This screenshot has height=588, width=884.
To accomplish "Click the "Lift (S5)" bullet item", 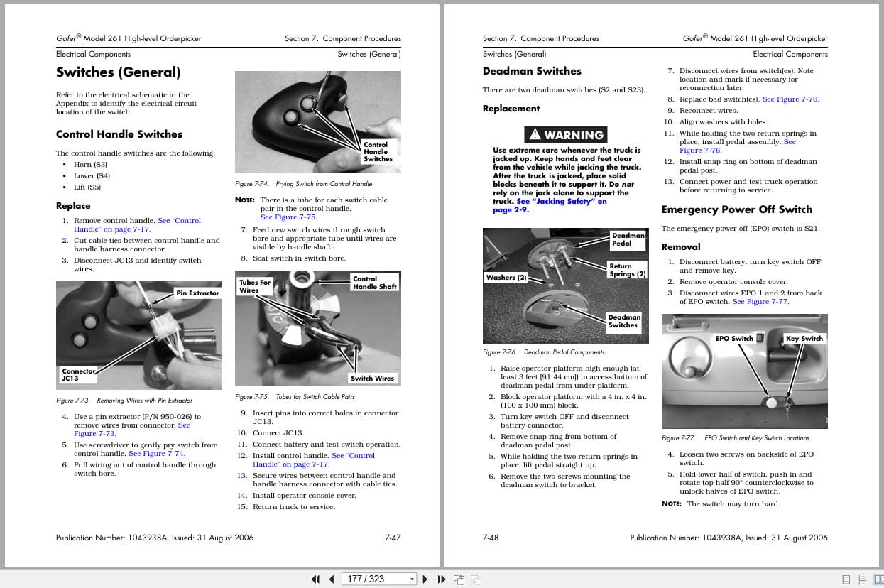I will tap(87, 187).
